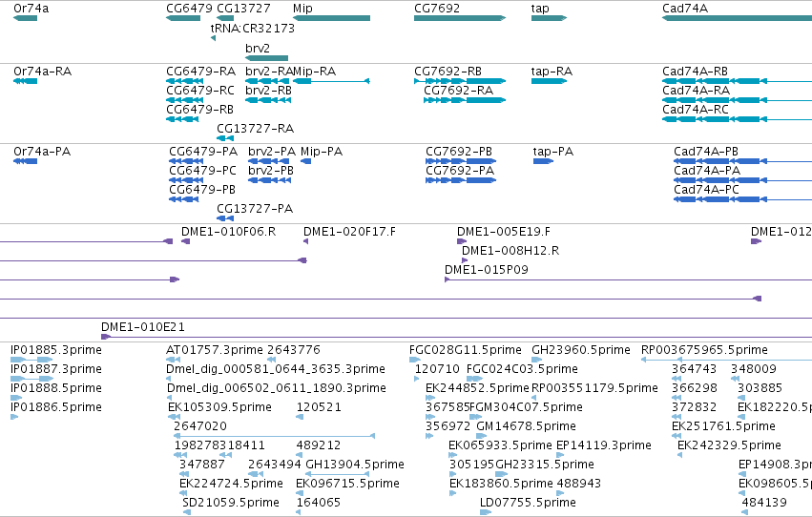
Task: Select the Cad74A gene bar
Action: 737,18
